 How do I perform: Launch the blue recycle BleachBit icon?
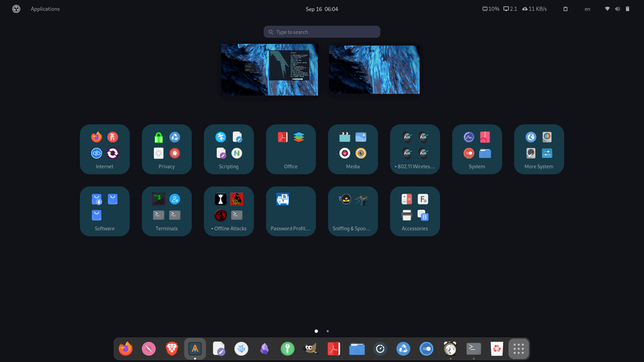tap(403, 349)
